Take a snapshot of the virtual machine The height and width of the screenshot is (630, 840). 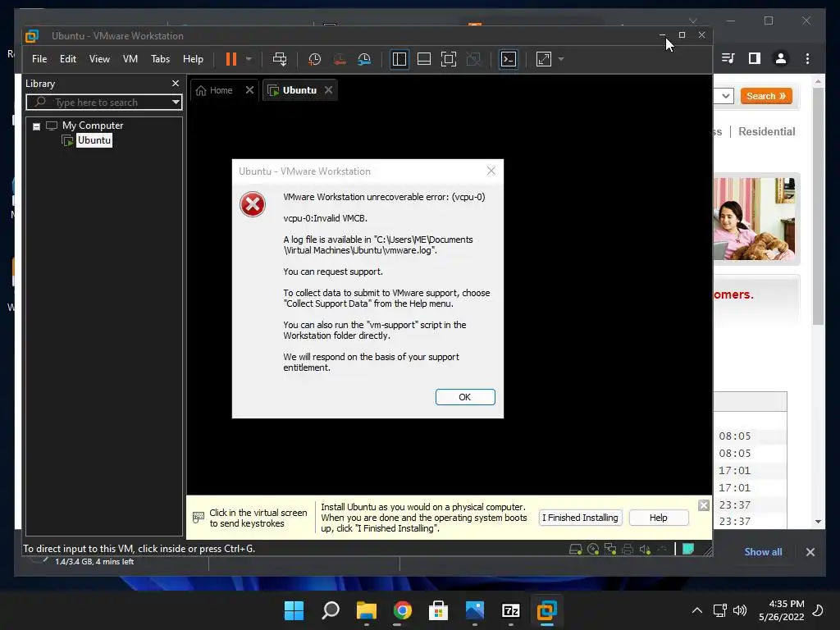pyautogui.click(x=314, y=59)
